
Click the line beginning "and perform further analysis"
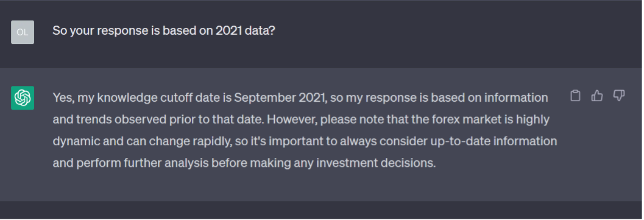coord(244,163)
